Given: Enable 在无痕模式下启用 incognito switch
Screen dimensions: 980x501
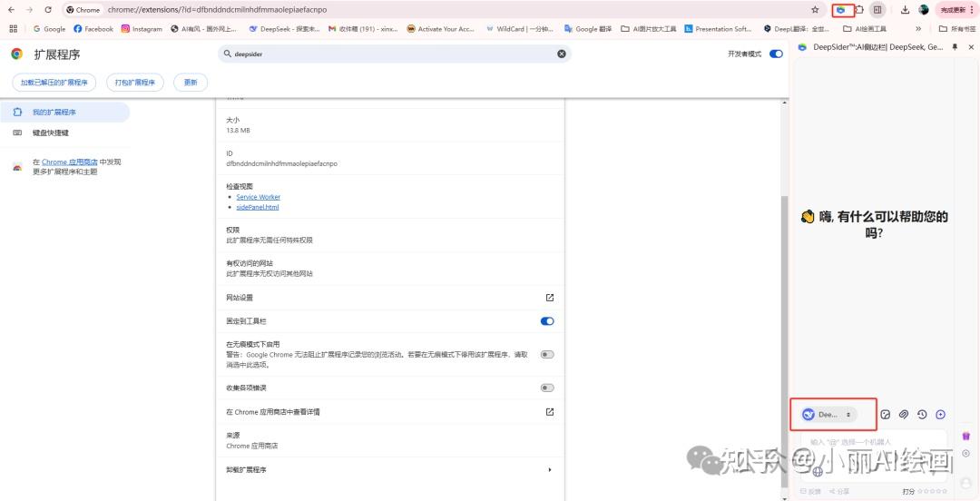Looking at the screenshot, I should pyautogui.click(x=547, y=355).
